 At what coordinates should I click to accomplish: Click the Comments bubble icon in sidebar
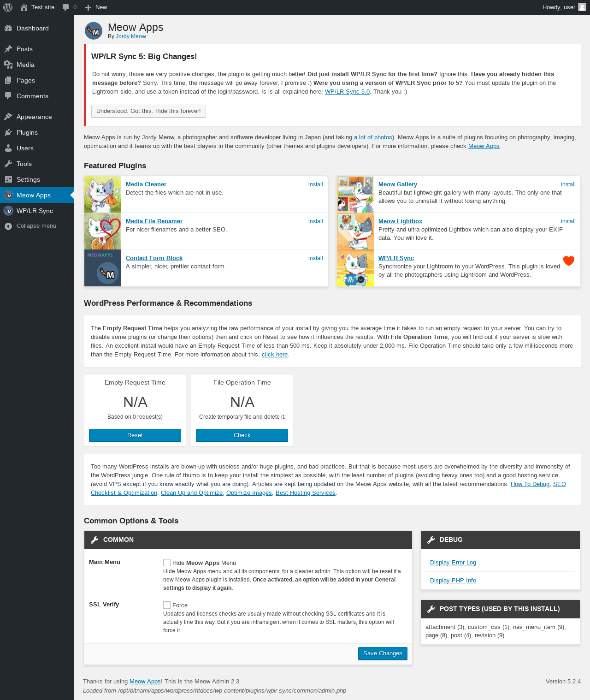[x=8, y=96]
